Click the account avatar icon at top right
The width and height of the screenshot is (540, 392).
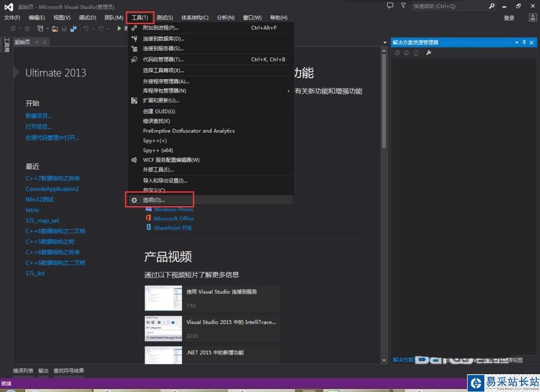(x=533, y=17)
